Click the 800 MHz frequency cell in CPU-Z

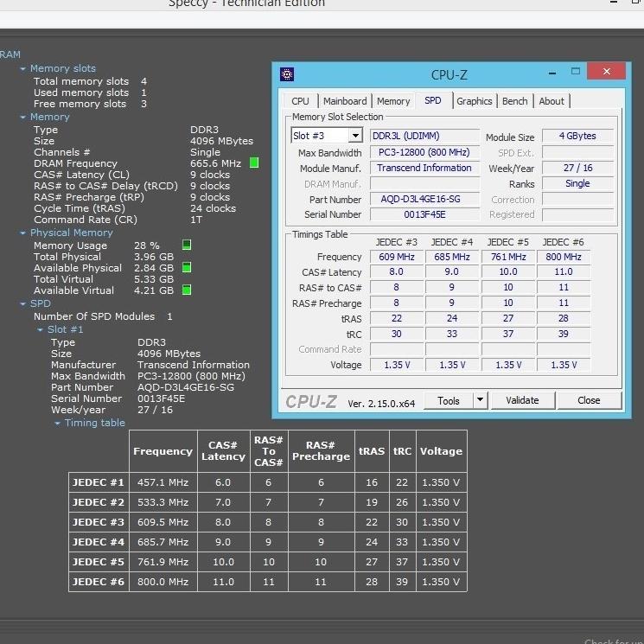click(x=564, y=257)
